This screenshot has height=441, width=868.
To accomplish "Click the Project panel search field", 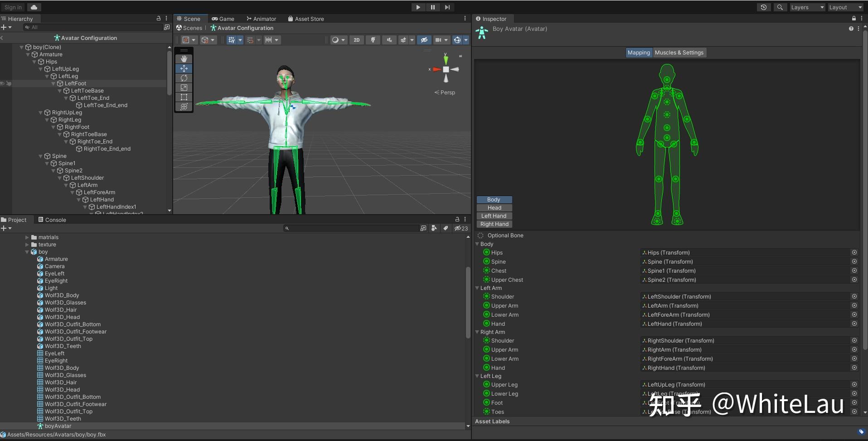I will [x=354, y=228].
